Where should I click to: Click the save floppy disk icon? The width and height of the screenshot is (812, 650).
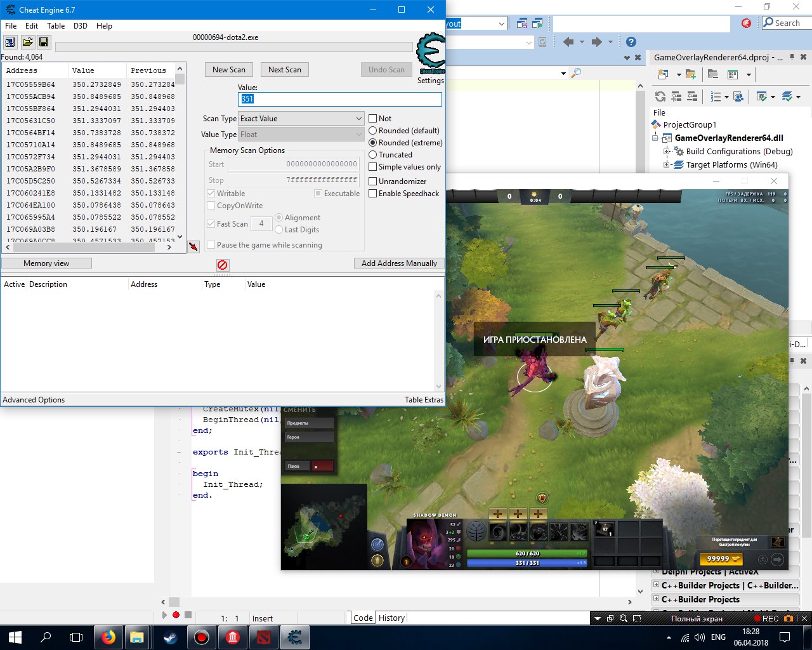(44, 42)
